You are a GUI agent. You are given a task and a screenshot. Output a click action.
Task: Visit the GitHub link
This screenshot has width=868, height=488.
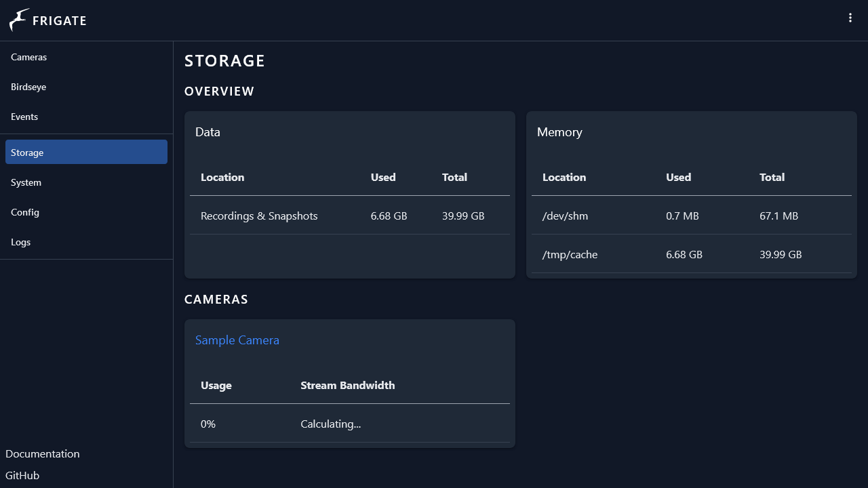click(x=22, y=476)
